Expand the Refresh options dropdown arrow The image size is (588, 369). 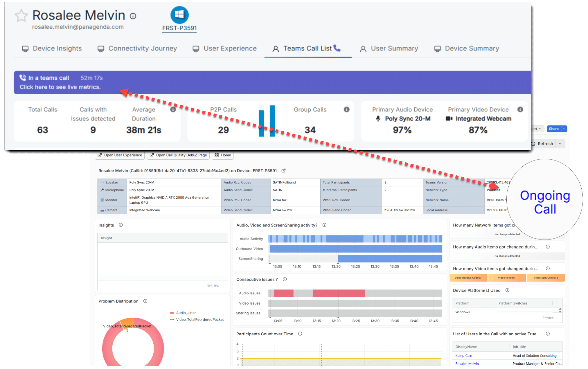tap(560, 144)
